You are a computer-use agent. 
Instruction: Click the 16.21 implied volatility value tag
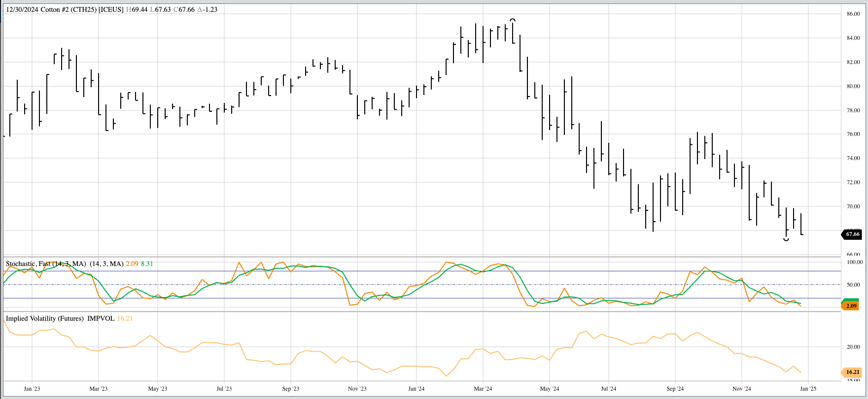(852, 372)
